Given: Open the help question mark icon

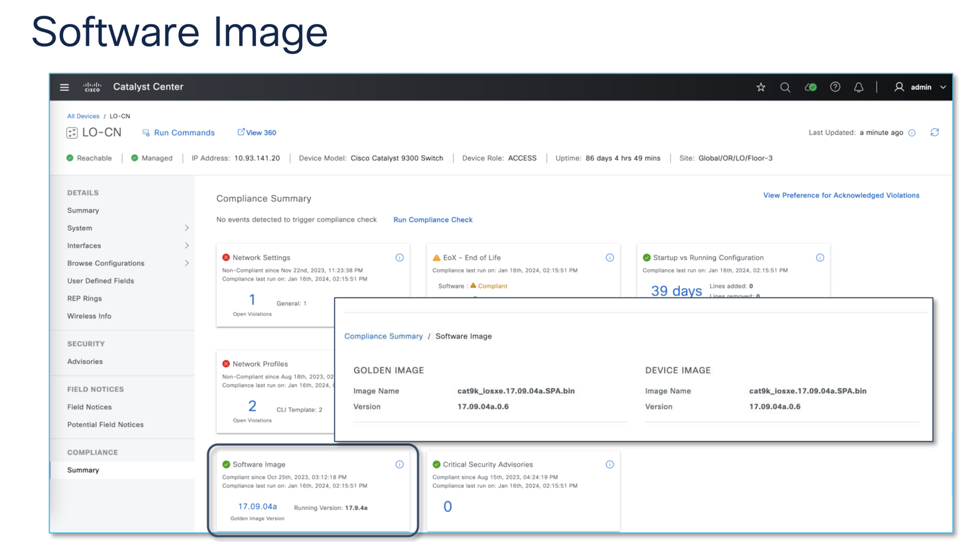Looking at the screenshot, I should tap(835, 87).
